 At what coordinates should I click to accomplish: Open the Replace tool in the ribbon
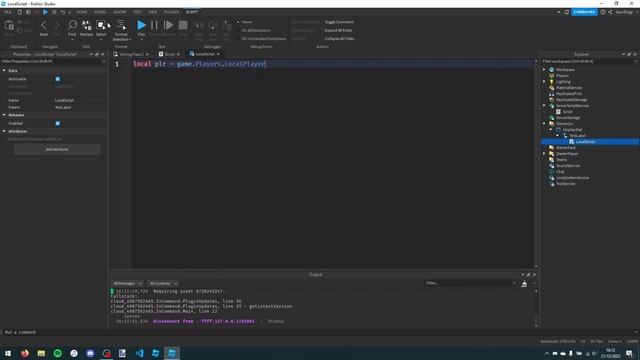click(x=87, y=25)
